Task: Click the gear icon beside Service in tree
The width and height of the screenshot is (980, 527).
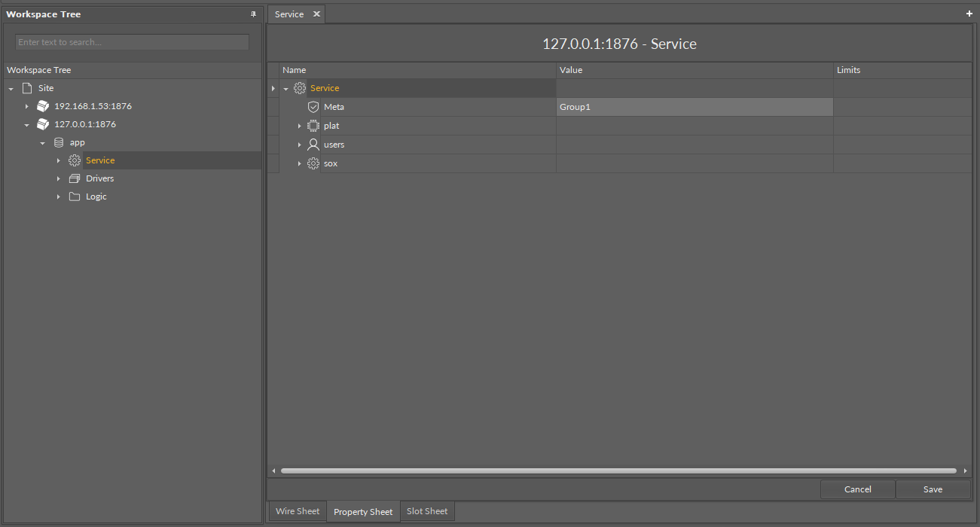Action: pyautogui.click(x=75, y=160)
